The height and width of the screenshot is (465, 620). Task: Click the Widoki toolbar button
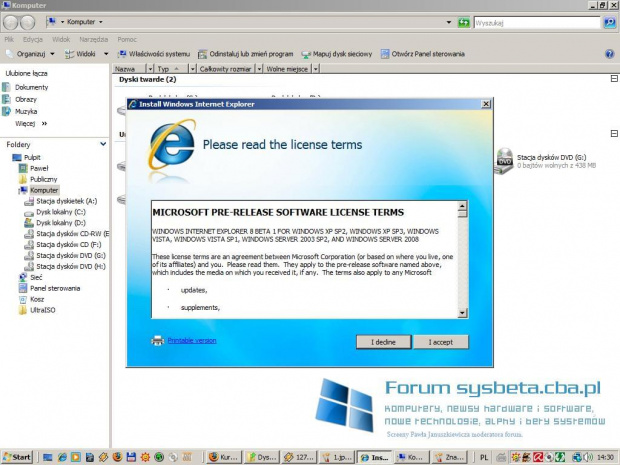click(80, 54)
